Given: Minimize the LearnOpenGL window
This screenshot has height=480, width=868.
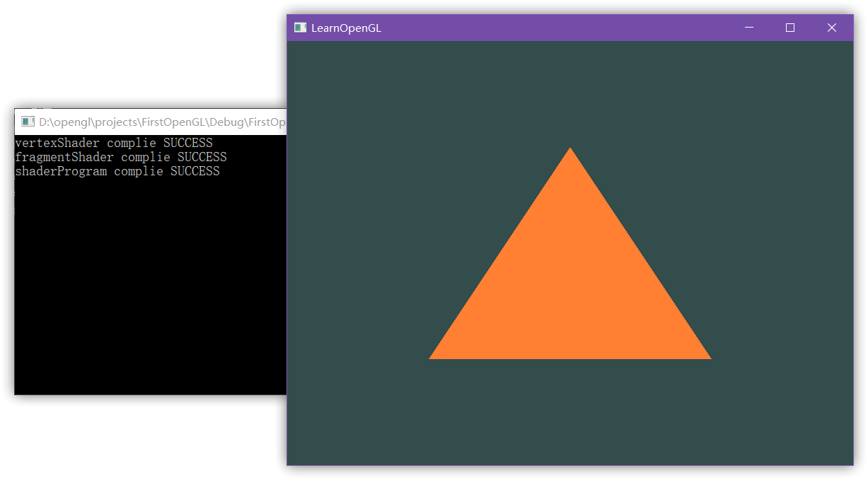Looking at the screenshot, I should tap(749, 28).
